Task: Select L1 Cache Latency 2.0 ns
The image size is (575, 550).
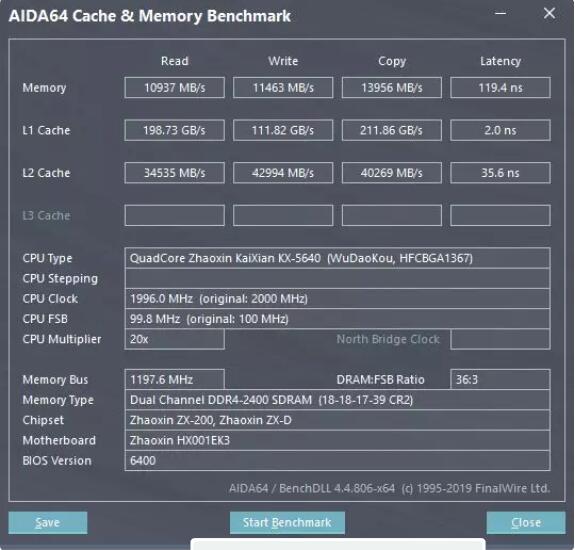Action: pos(500,130)
